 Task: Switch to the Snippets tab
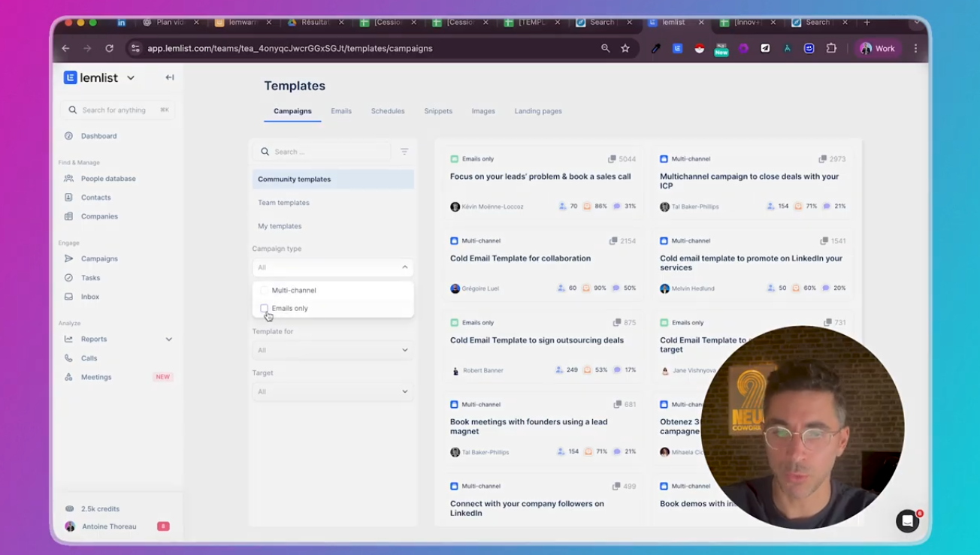coord(438,111)
